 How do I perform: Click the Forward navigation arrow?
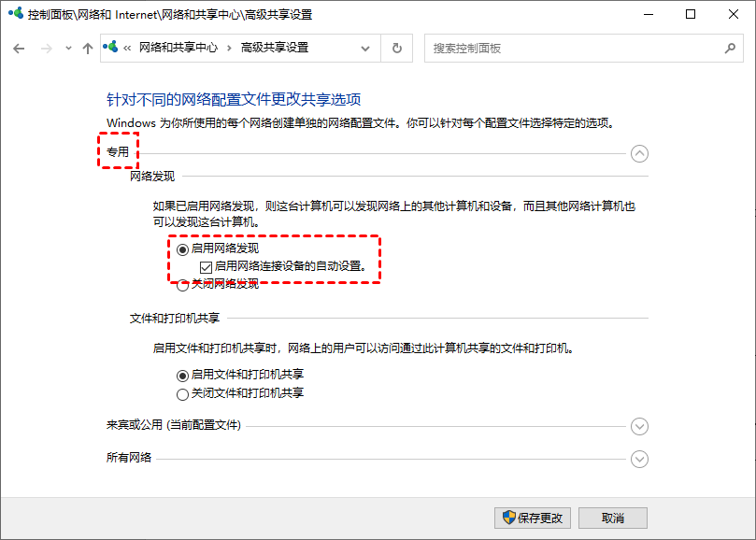[x=45, y=48]
